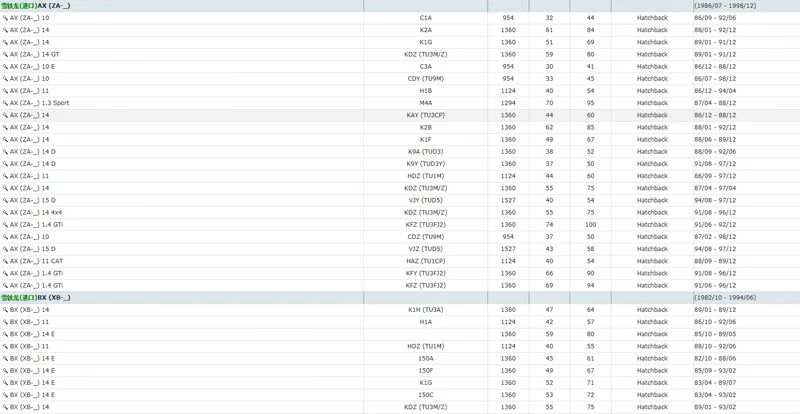Click the magnifier icon in the BX 150A row
Image resolution: width=800 pixels, height=414 pixels.
point(5,358)
